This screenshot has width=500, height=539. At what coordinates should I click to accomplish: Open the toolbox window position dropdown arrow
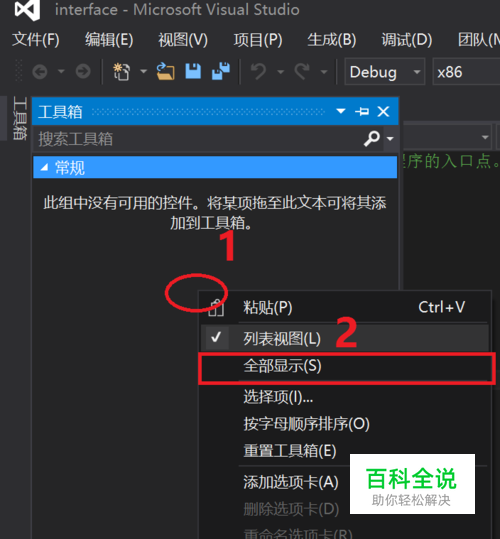coord(341,111)
